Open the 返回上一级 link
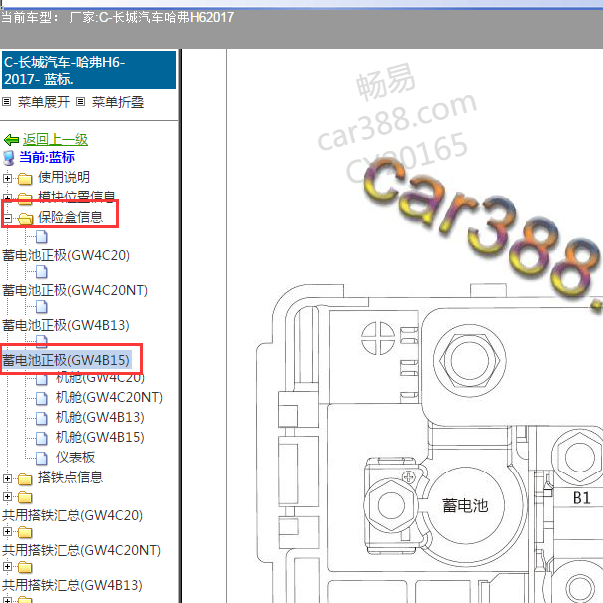 tap(55, 139)
